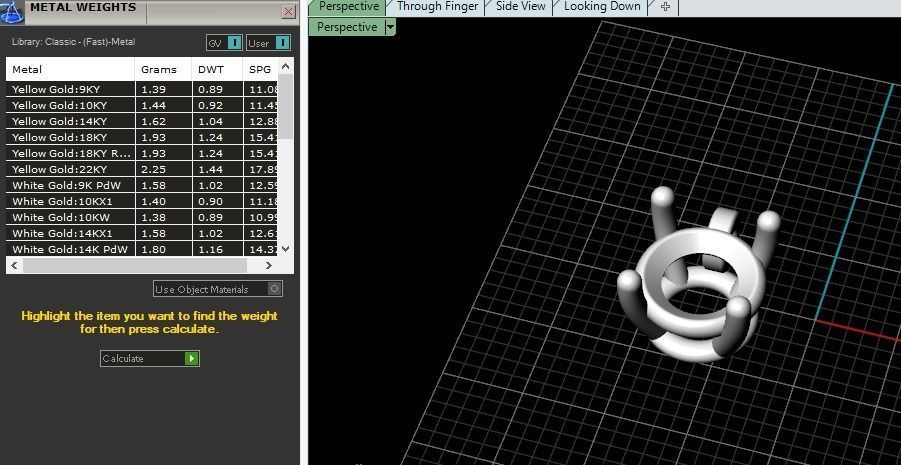Open the Perspective viewport dropdown arrow
This screenshot has width=901, height=465.
(x=390, y=27)
